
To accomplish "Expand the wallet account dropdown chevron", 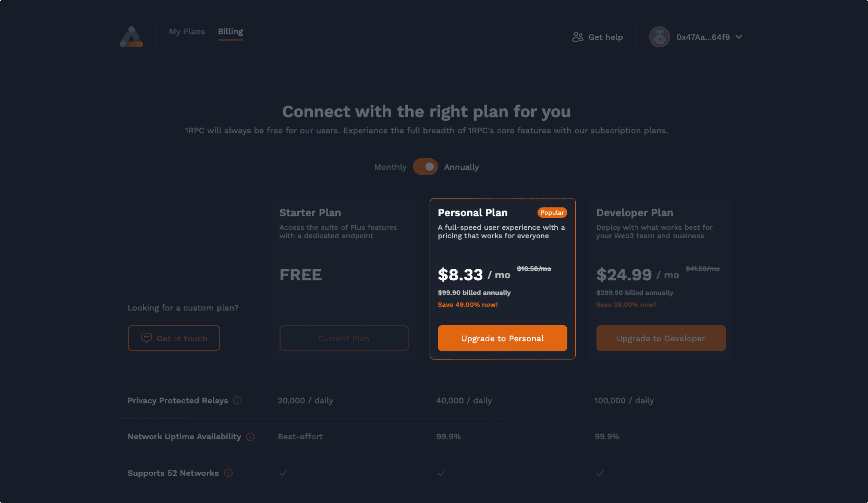I will 739,37.
